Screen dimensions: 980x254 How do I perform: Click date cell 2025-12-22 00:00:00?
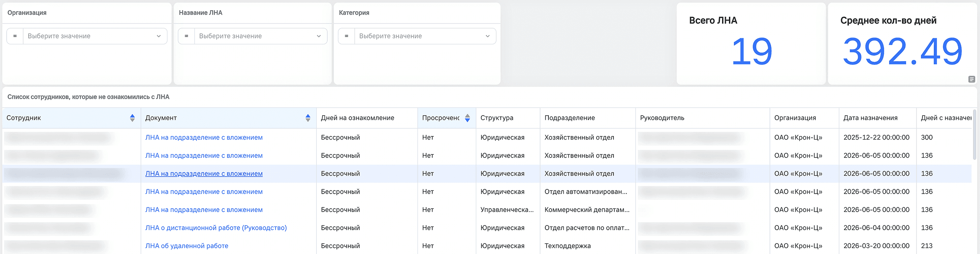coord(878,138)
